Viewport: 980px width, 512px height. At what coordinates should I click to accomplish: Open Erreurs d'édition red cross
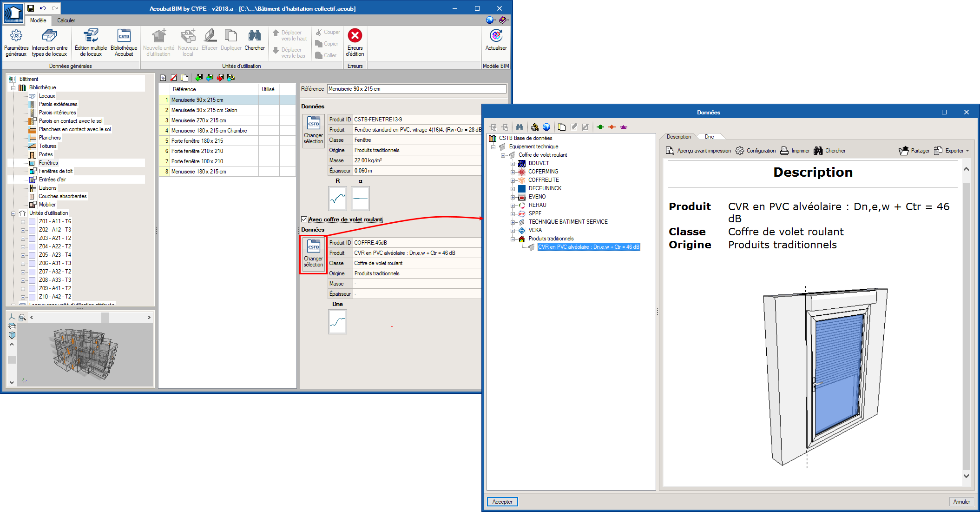(x=355, y=43)
